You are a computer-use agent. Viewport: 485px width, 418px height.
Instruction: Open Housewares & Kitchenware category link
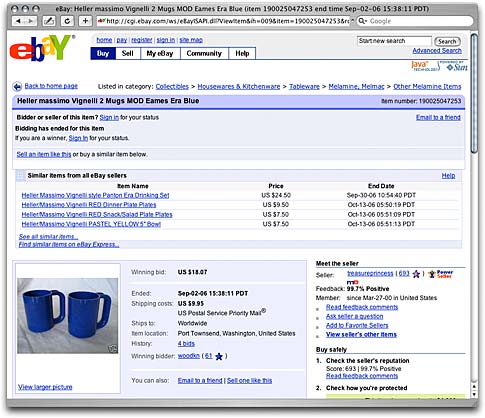[x=239, y=87]
